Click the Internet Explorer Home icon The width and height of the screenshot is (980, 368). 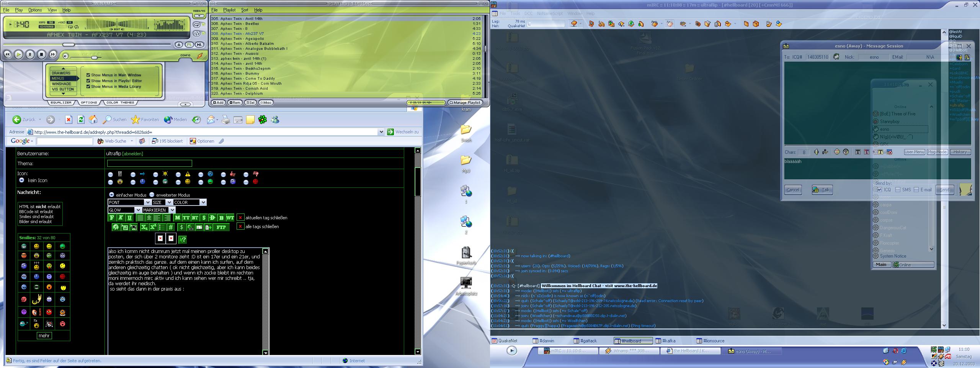93,120
